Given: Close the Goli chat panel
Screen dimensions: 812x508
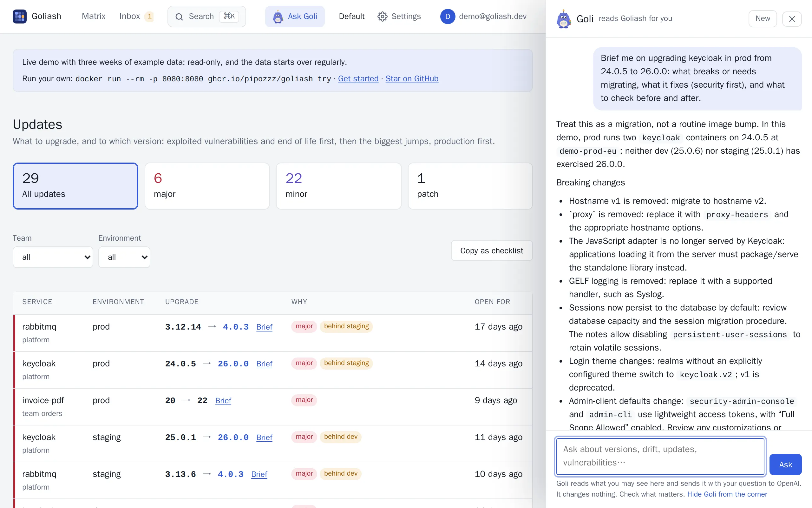Looking at the screenshot, I should click(792, 19).
